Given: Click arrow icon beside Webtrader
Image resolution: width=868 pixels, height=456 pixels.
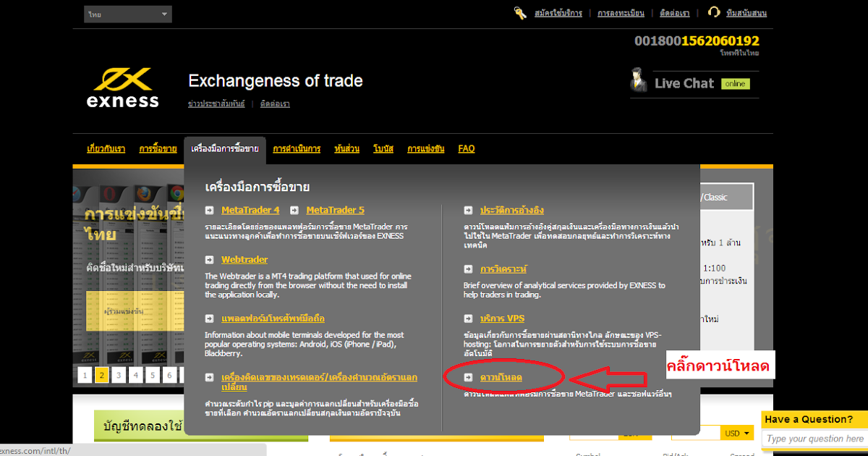Looking at the screenshot, I should tap(209, 260).
